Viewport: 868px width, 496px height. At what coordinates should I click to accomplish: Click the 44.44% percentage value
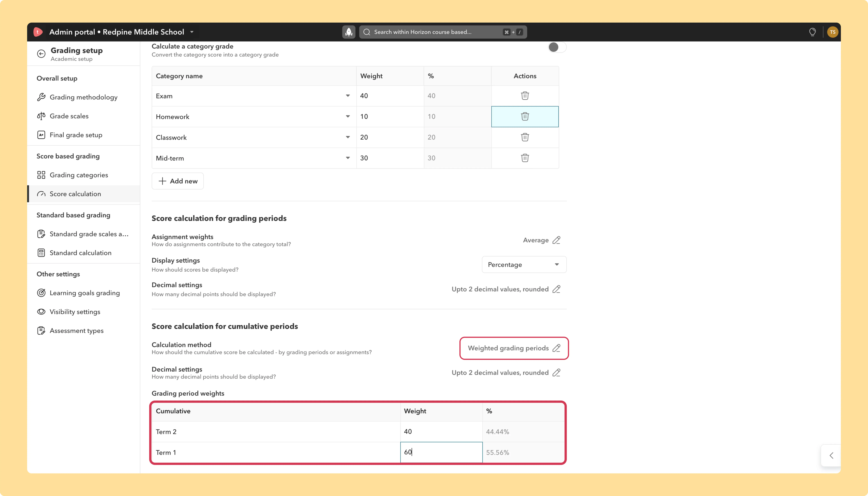[497, 432]
